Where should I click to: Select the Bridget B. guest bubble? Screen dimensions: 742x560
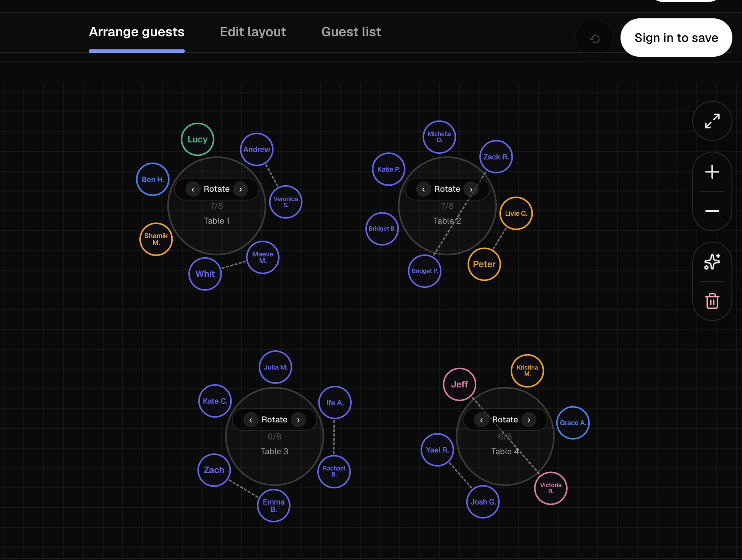[382, 229]
